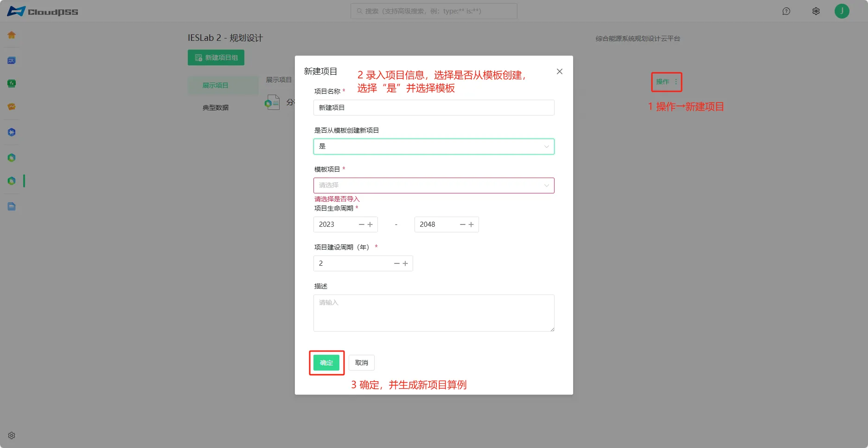Click the 描述 text area

434,313
